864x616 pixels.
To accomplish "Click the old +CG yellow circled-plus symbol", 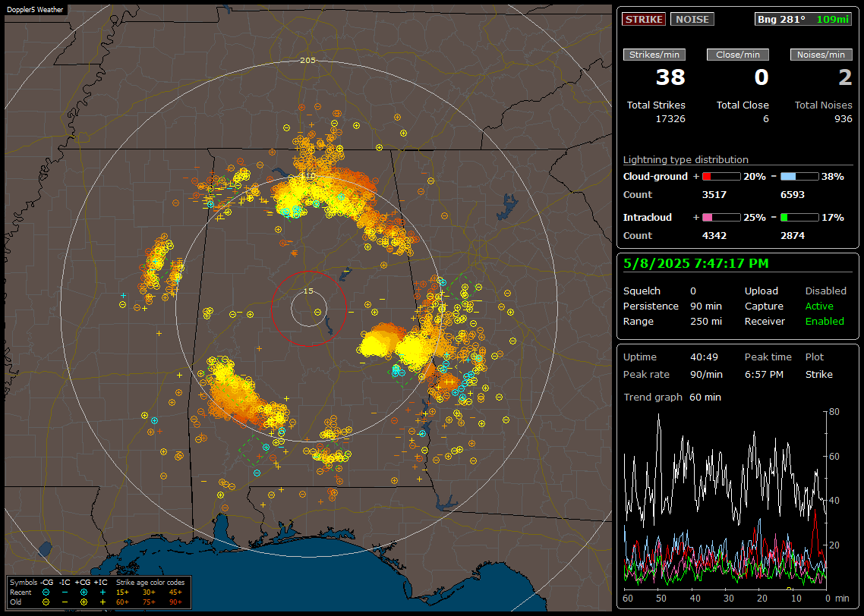I will (84, 602).
